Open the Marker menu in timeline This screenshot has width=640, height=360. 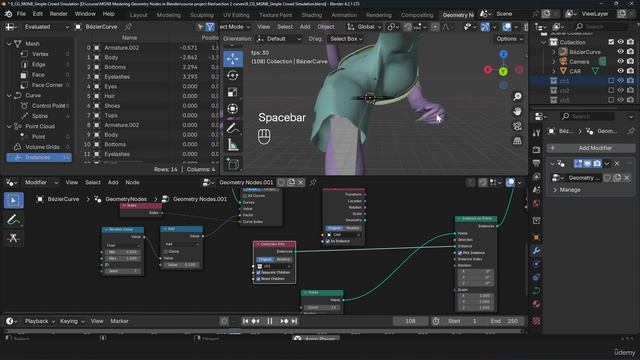(119, 321)
